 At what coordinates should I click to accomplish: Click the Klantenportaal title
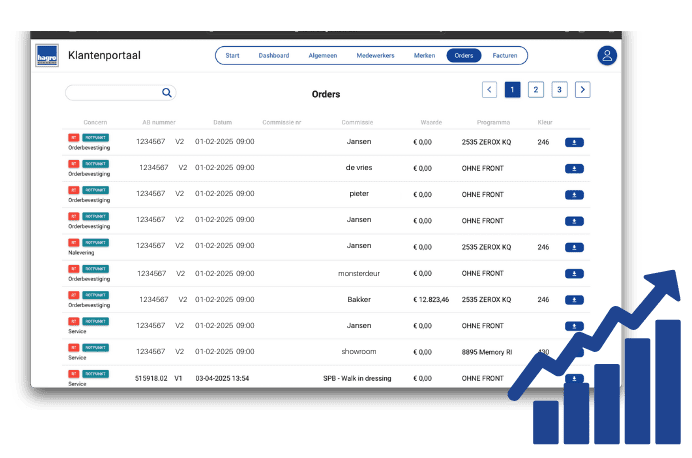104,55
